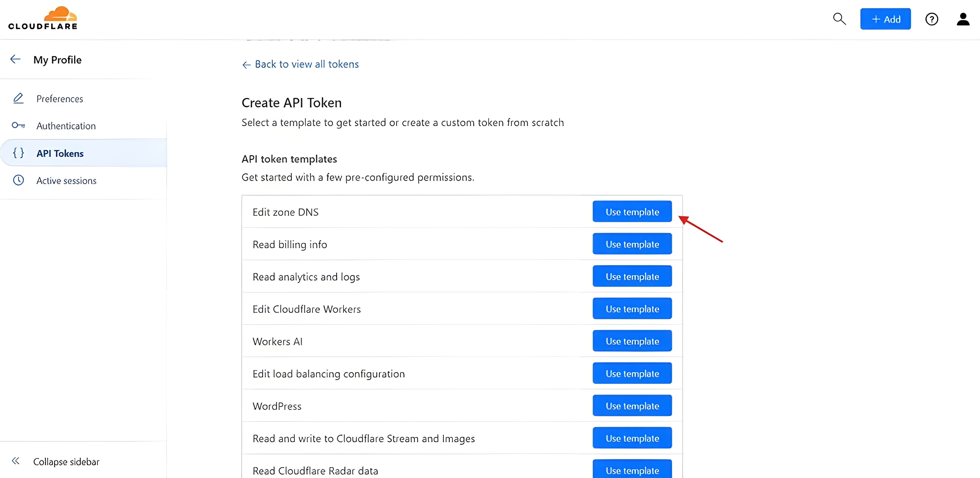Open the help question mark icon
The image size is (980, 478).
coord(931,19)
